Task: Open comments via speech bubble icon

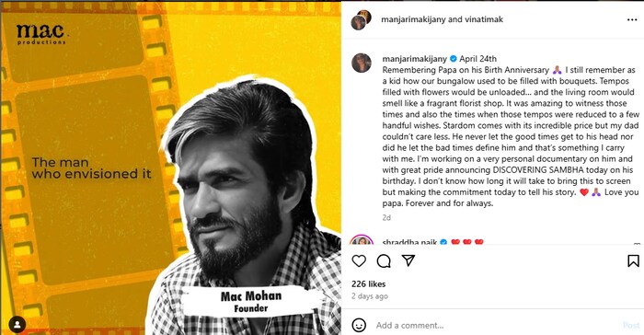Action: (x=384, y=260)
